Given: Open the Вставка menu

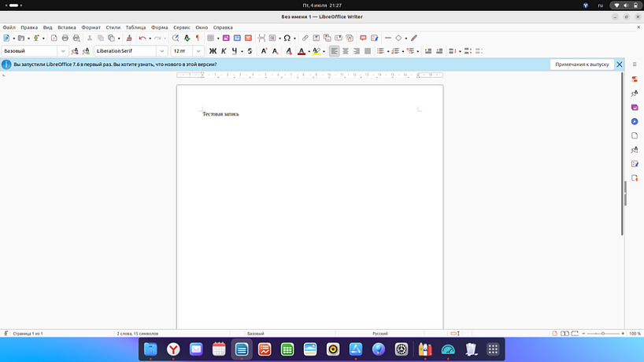Looking at the screenshot, I should 67,28.
